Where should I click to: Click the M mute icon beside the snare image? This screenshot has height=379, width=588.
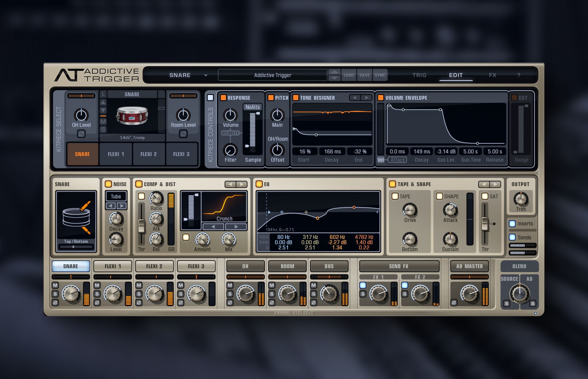click(x=103, y=121)
